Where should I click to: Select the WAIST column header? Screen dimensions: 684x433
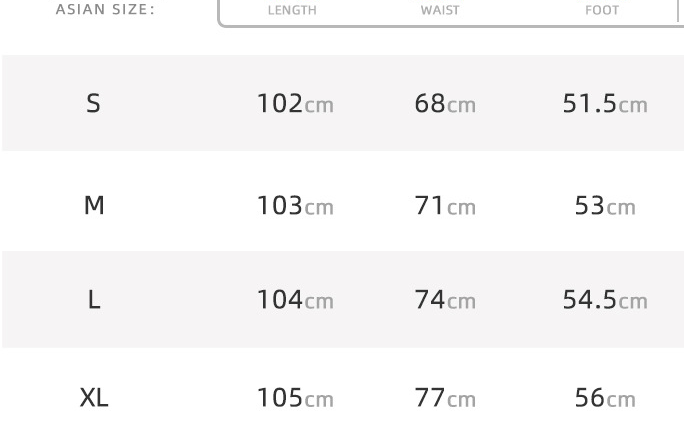(440, 10)
